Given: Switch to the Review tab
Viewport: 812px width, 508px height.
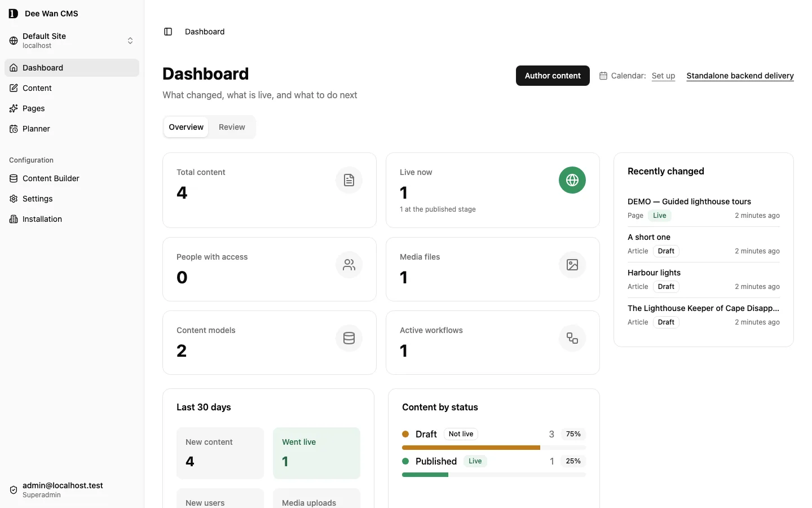Looking at the screenshot, I should tap(232, 127).
